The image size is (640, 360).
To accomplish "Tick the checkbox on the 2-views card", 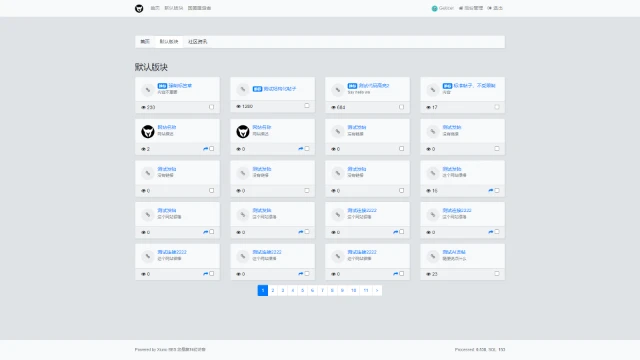I will (211, 149).
